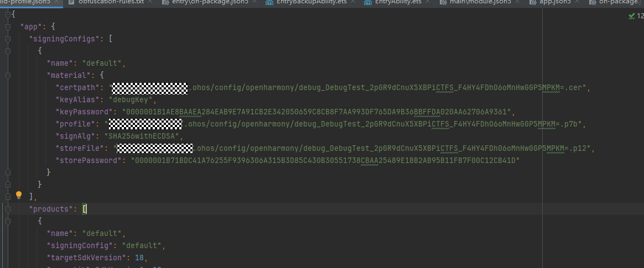Click the app.json5 tab file icon

(533, 2)
